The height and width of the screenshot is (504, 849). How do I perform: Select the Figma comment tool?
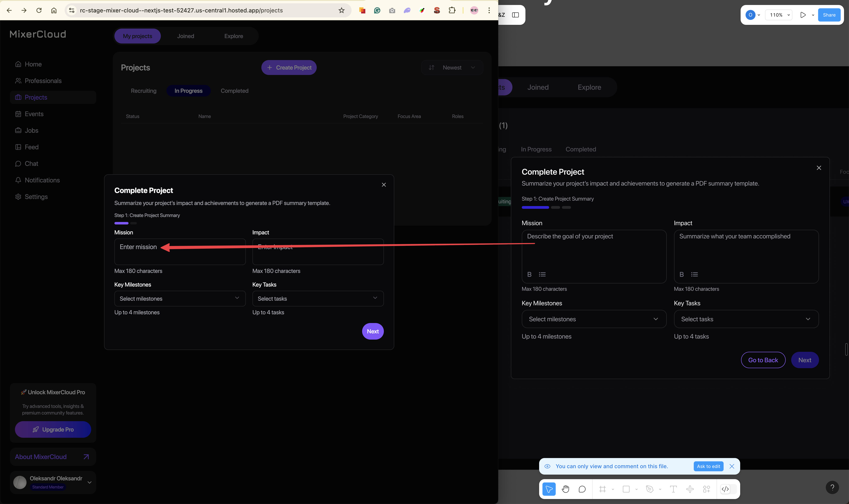tap(582, 489)
